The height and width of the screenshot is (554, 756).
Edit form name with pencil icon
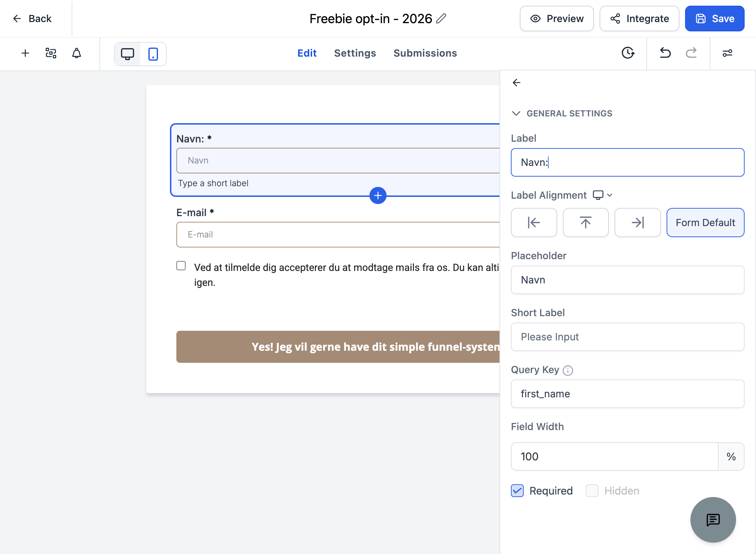click(441, 19)
